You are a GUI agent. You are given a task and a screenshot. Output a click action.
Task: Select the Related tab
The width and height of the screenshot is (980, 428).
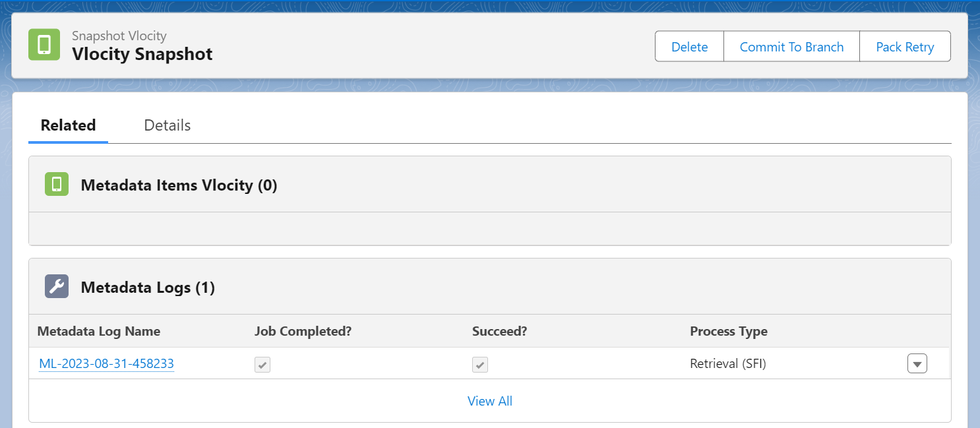(x=68, y=125)
